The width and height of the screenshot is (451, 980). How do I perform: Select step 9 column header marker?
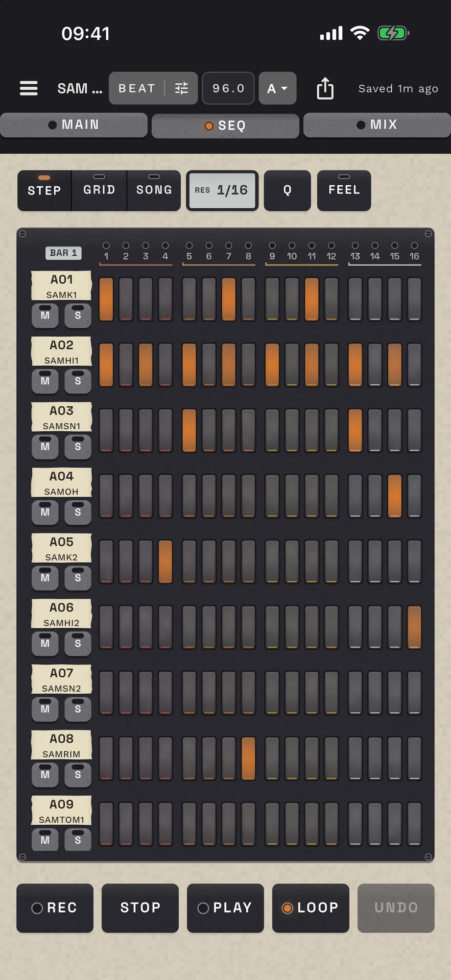[x=272, y=251]
